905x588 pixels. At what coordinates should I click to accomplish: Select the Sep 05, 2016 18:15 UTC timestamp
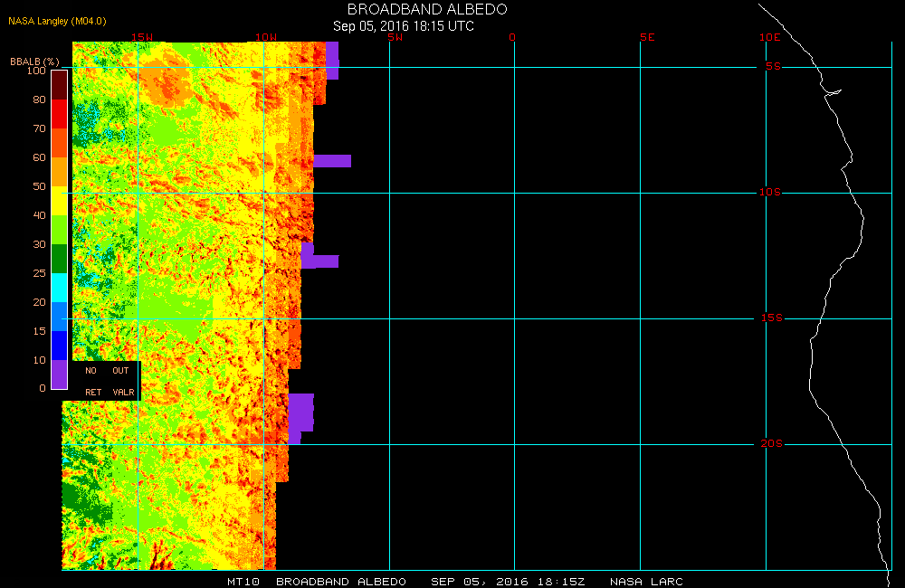[x=404, y=26]
